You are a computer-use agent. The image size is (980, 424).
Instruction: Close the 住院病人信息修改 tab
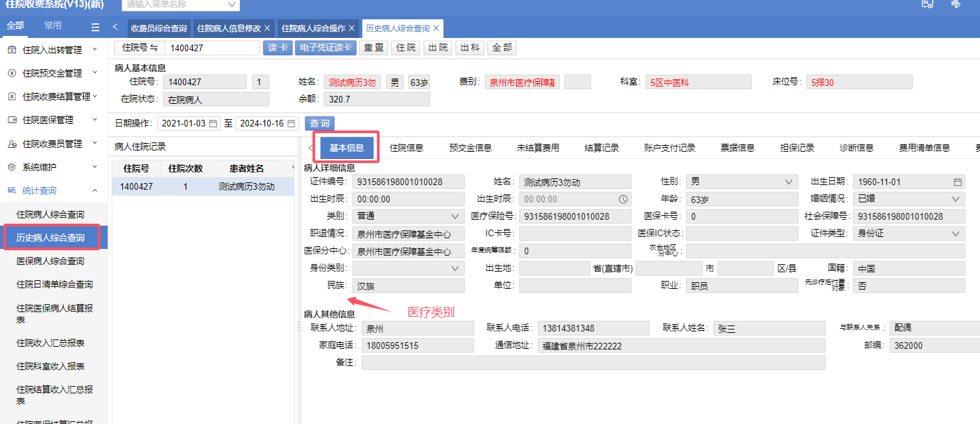coord(267,28)
